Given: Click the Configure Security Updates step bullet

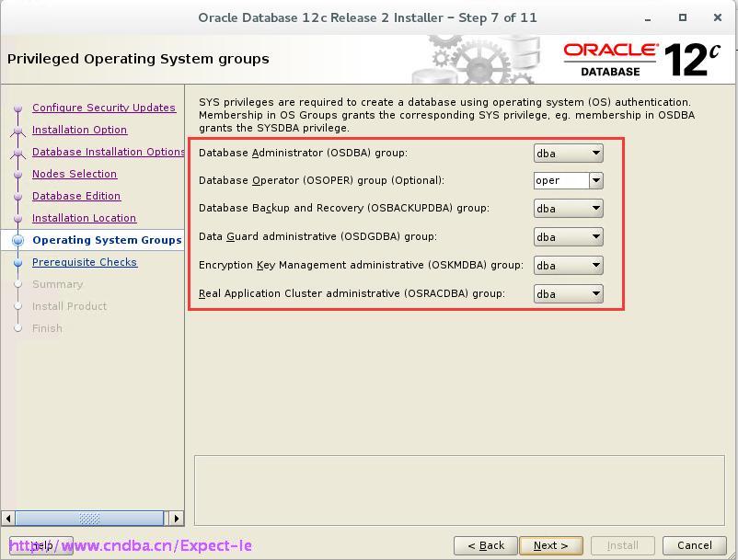Looking at the screenshot, I should coord(17,109).
